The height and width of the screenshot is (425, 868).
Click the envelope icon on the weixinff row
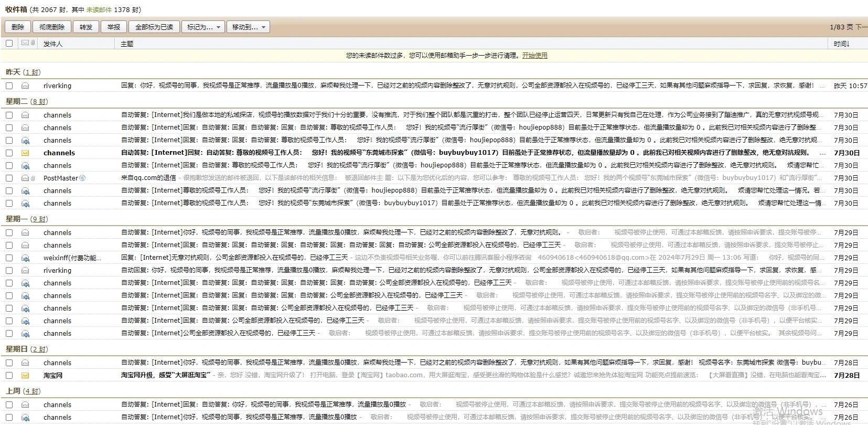[25, 258]
